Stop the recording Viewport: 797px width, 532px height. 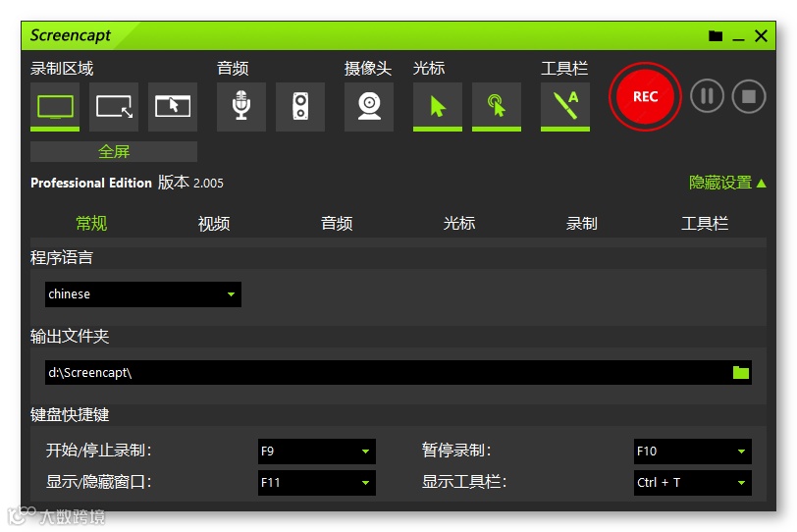[749, 96]
